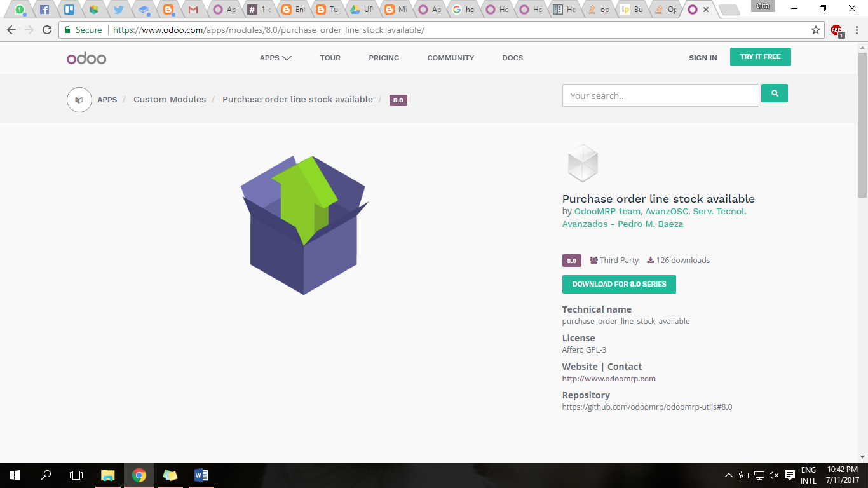Click Custom Modules breadcrumb link

coord(170,100)
